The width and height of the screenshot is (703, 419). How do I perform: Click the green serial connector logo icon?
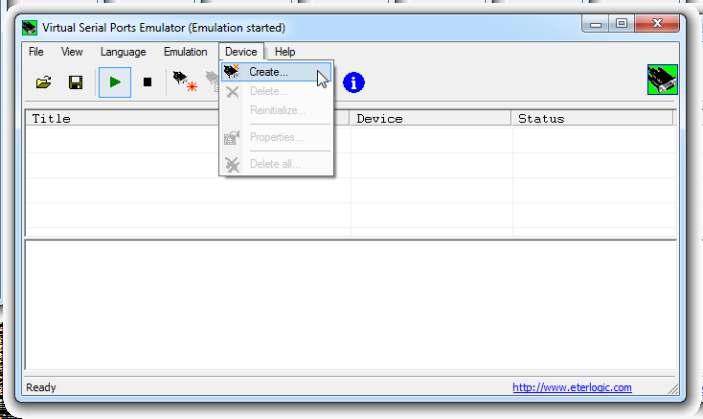pyautogui.click(x=662, y=80)
